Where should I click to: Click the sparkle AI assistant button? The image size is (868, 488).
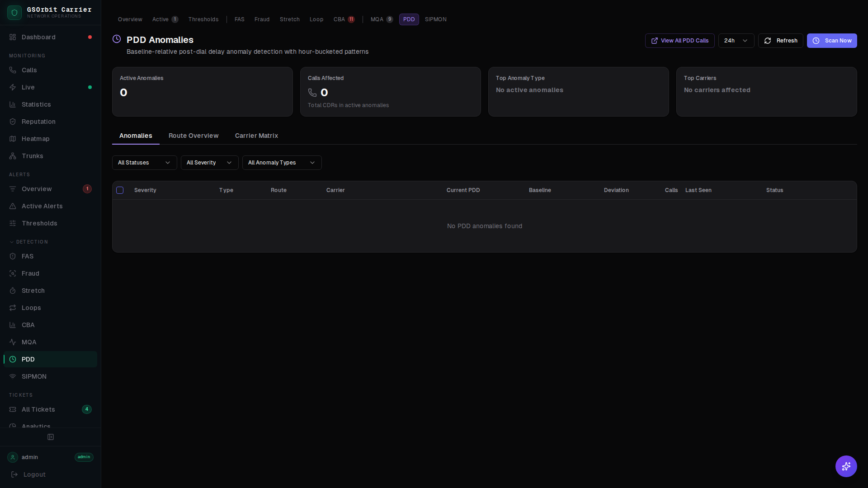tap(846, 466)
